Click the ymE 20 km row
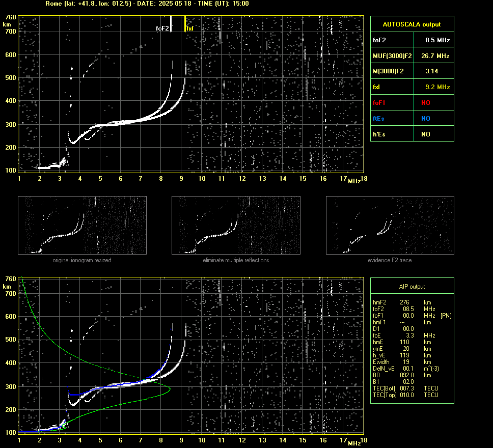Image resolution: width=493 pixels, height=448 pixels. [402, 348]
